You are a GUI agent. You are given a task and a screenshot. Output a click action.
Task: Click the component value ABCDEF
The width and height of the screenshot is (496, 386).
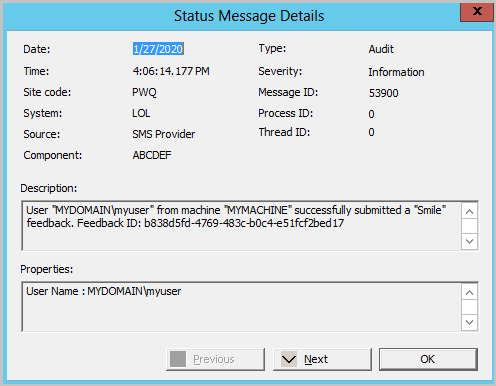[x=152, y=155]
